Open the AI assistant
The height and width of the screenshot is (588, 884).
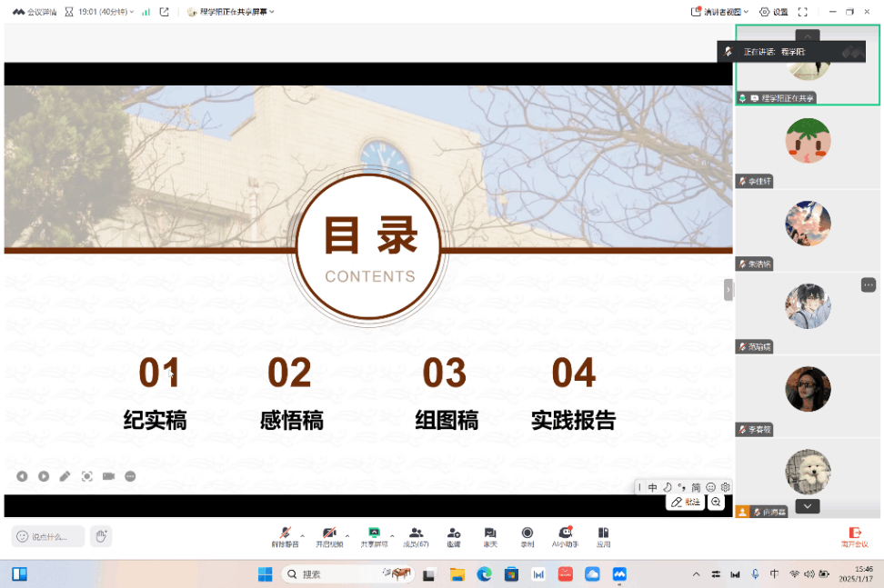coord(566,534)
